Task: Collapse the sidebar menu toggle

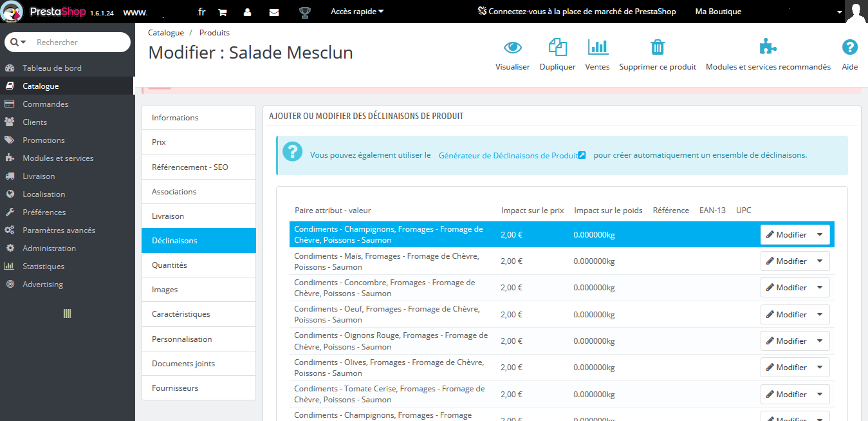Action: click(x=67, y=313)
